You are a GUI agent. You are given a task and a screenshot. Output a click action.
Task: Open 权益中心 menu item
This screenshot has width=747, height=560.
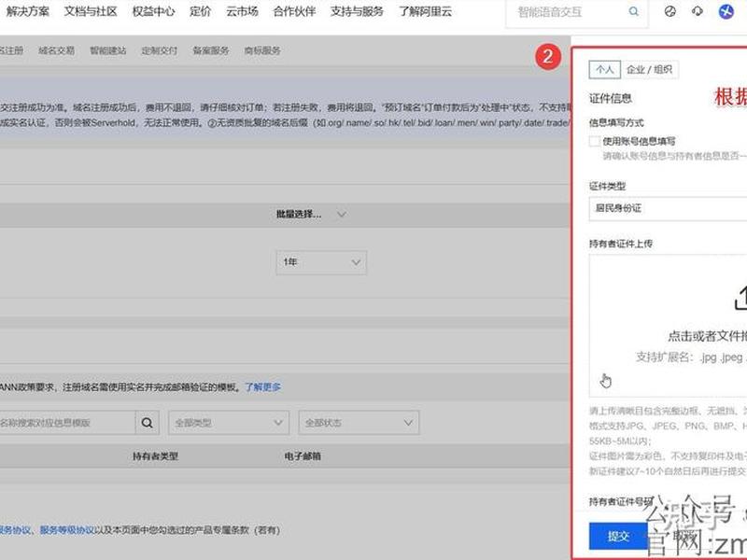click(x=153, y=11)
